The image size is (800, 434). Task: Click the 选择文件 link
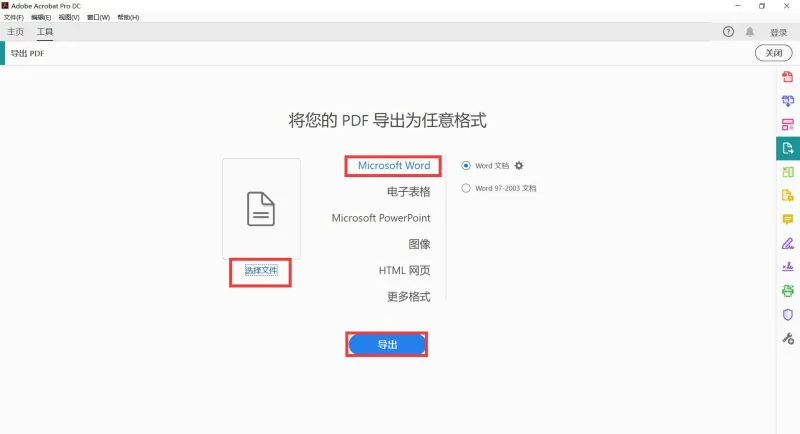click(261, 270)
